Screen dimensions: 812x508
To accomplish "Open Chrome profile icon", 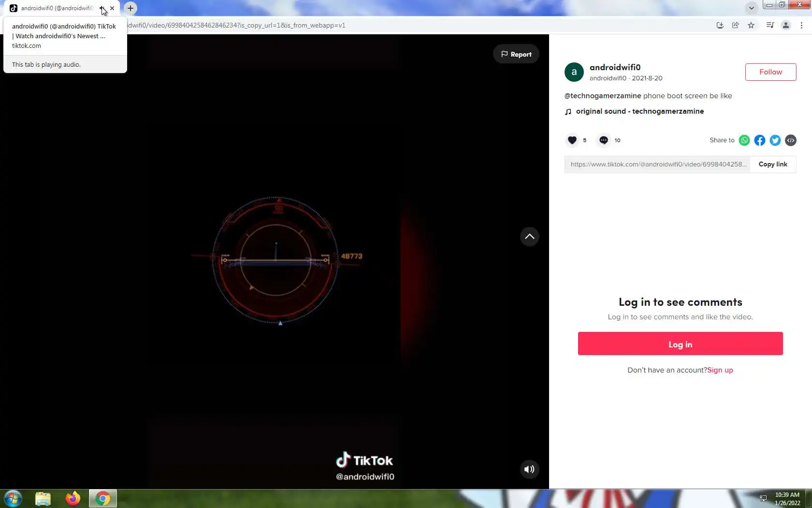I will tap(786, 25).
